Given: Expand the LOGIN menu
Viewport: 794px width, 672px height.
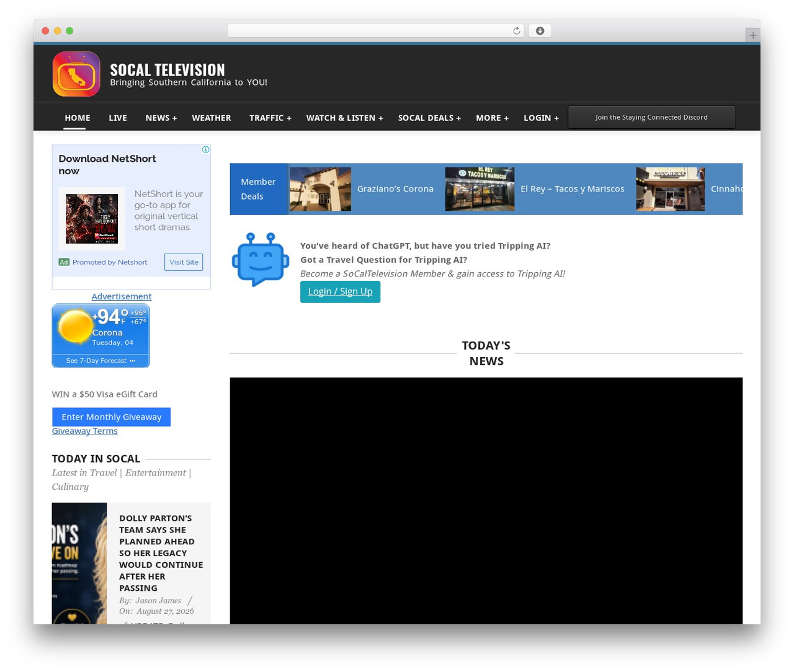Looking at the screenshot, I should click(541, 118).
